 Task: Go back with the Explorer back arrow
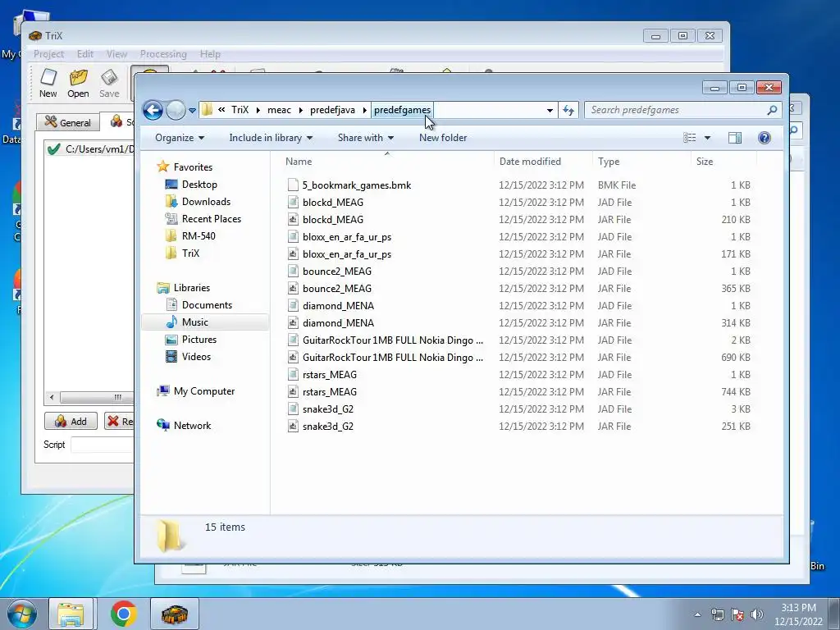(153, 111)
